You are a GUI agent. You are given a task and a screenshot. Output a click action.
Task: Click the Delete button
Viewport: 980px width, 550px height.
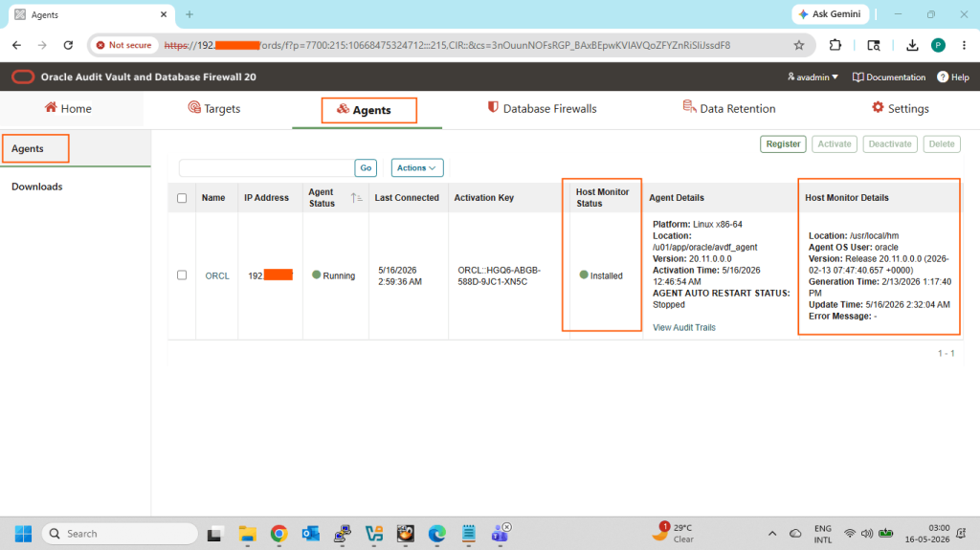[942, 143]
